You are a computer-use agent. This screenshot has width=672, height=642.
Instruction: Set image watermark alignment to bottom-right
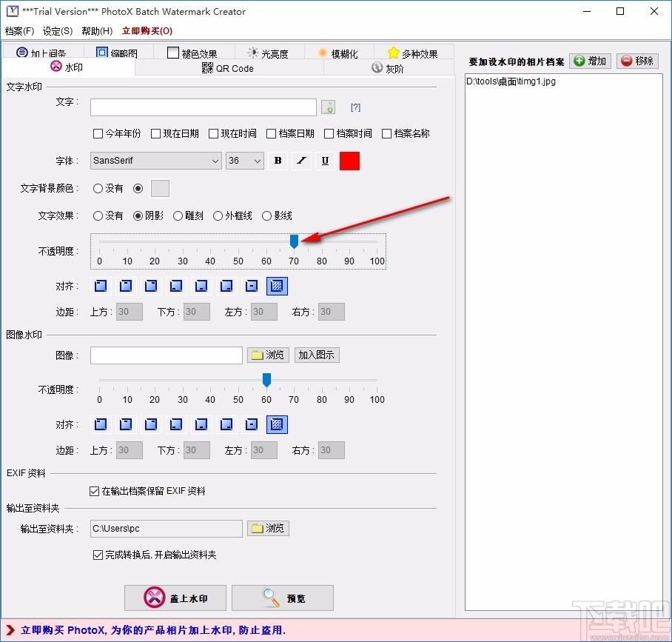pos(226,424)
